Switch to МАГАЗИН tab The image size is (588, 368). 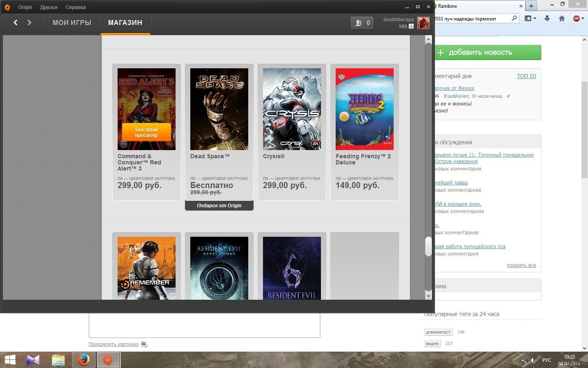(x=125, y=22)
